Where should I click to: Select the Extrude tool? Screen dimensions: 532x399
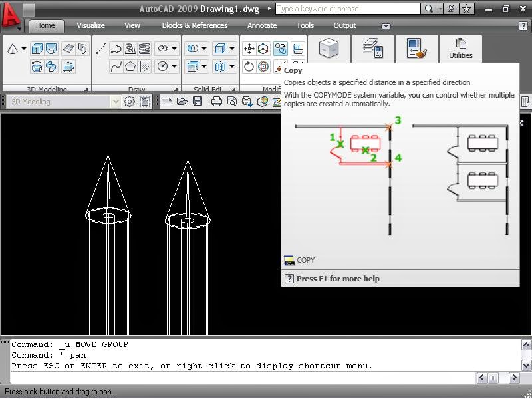tap(37, 49)
